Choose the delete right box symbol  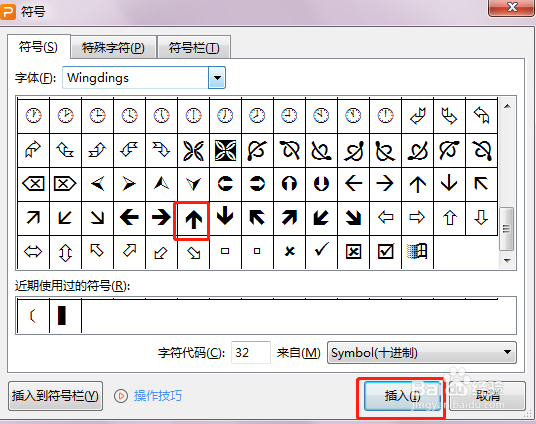65,184
